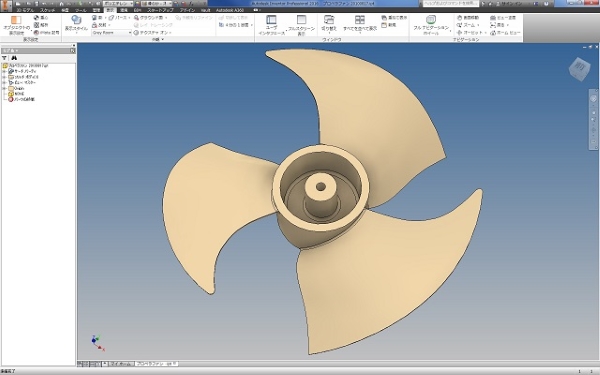The image size is (600, 375).
Task: Switch to the Sketch ribbon tab
Action: [x=47, y=10]
